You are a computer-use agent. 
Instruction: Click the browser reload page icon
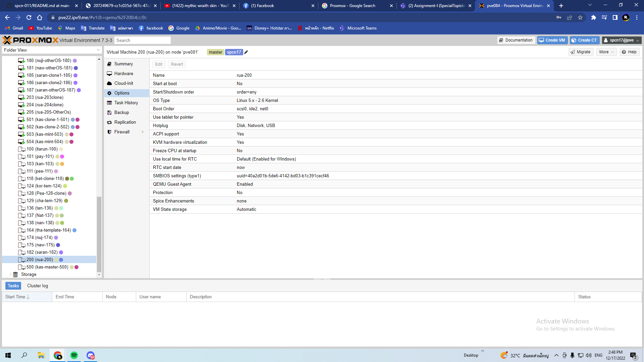(29, 17)
